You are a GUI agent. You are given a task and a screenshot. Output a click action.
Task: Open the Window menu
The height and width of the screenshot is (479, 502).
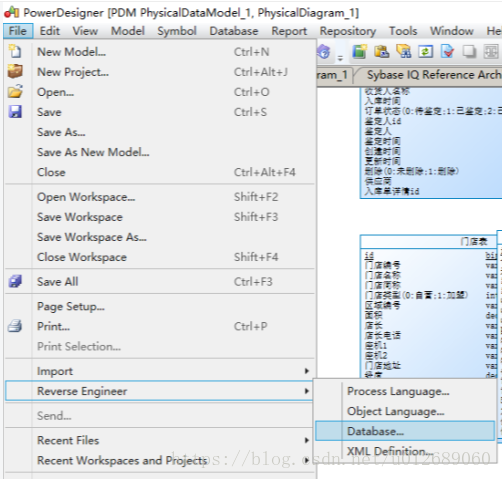tap(452, 31)
